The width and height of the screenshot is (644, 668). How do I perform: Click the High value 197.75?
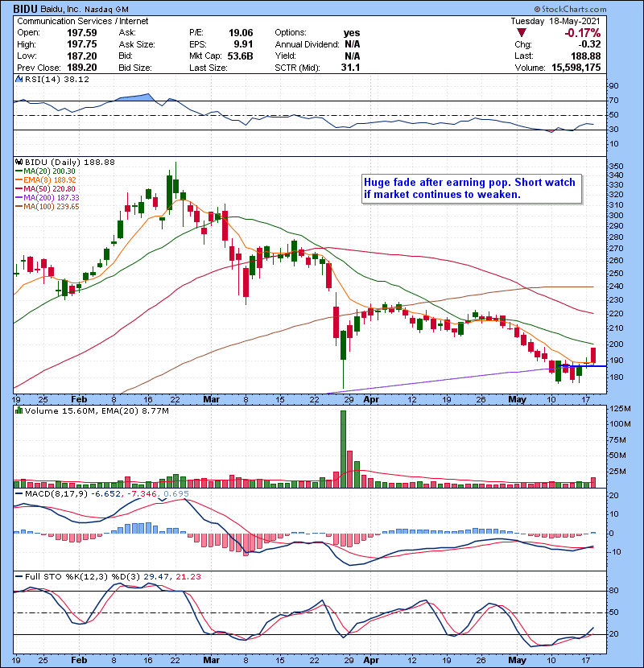tap(82, 44)
